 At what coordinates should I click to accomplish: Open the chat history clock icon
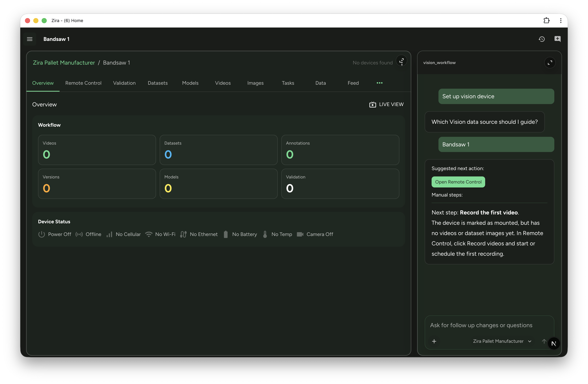point(541,39)
